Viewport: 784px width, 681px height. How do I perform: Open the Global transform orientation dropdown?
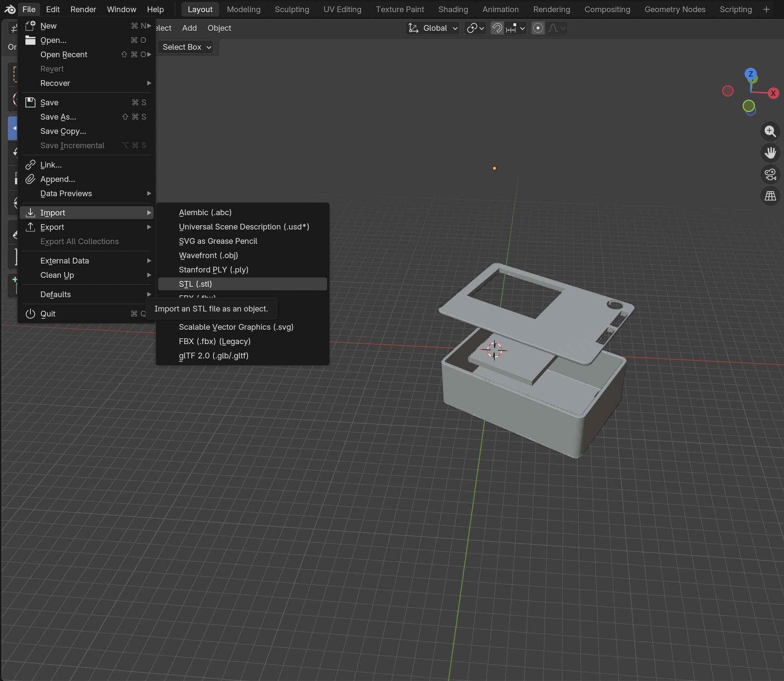pos(432,28)
